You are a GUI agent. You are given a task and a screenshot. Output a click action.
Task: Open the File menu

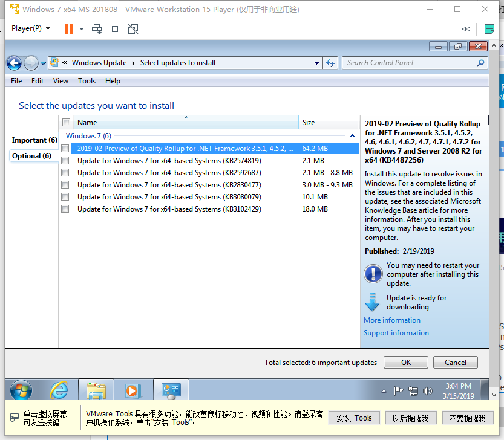click(16, 81)
